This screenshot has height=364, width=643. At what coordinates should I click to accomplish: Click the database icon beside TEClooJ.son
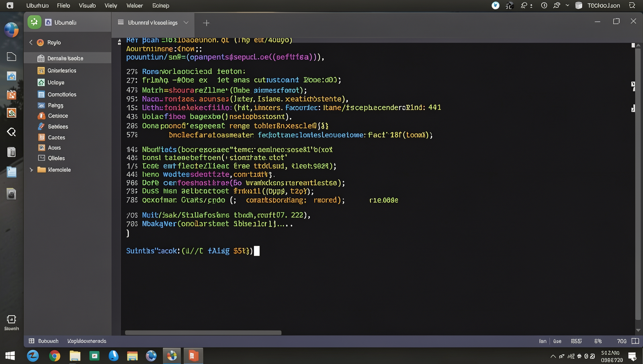579,5
